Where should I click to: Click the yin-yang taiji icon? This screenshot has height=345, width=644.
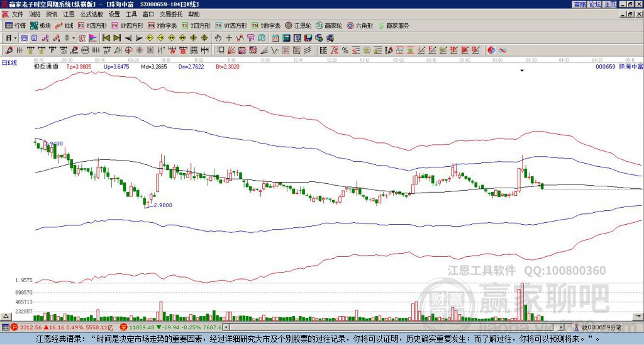(x=492, y=50)
